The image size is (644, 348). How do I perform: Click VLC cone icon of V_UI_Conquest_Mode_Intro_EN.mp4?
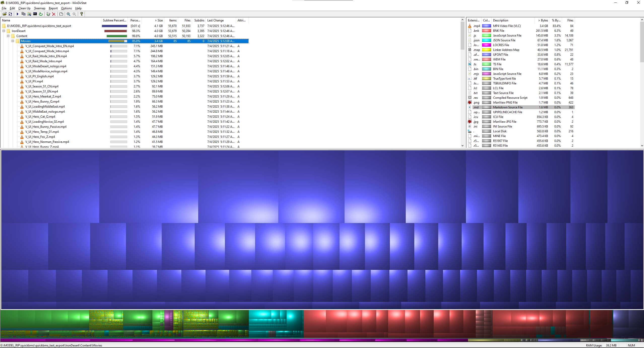click(x=22, y=46)
